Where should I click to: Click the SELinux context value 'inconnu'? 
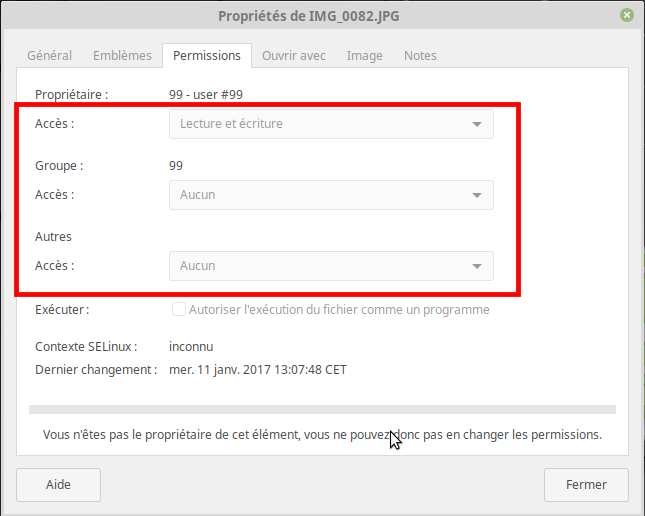pyautogui.click(x=193, y=347)
